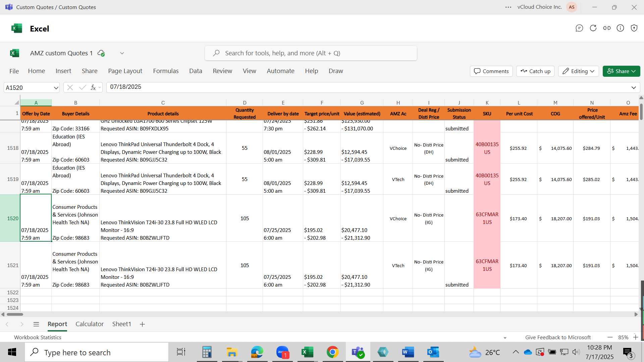This screenshot has height=362, width=644.
Task: Click the Comments button
Action: pos(491,71)
